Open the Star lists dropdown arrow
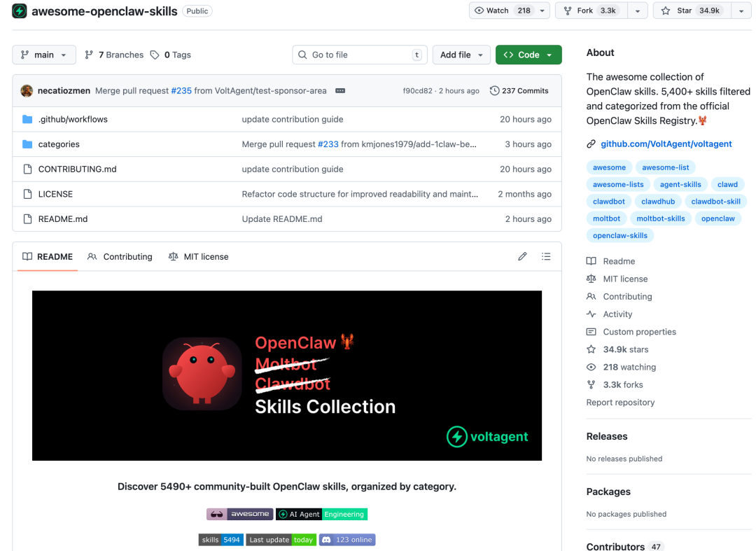The height and width of the screenshot is (551, 756). [x=741, y=11]
